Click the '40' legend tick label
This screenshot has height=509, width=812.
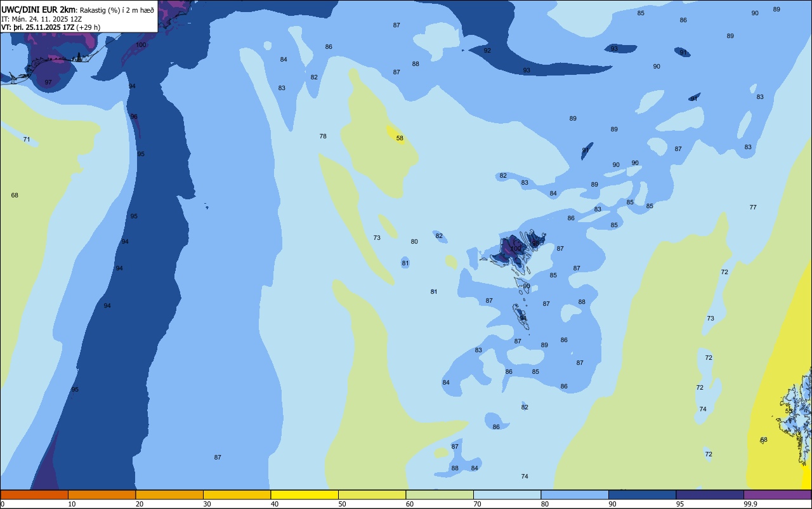click(275, 504)
